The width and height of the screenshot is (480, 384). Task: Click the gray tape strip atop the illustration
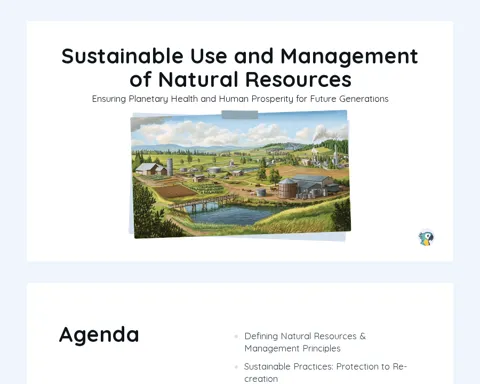pos(240,115)
